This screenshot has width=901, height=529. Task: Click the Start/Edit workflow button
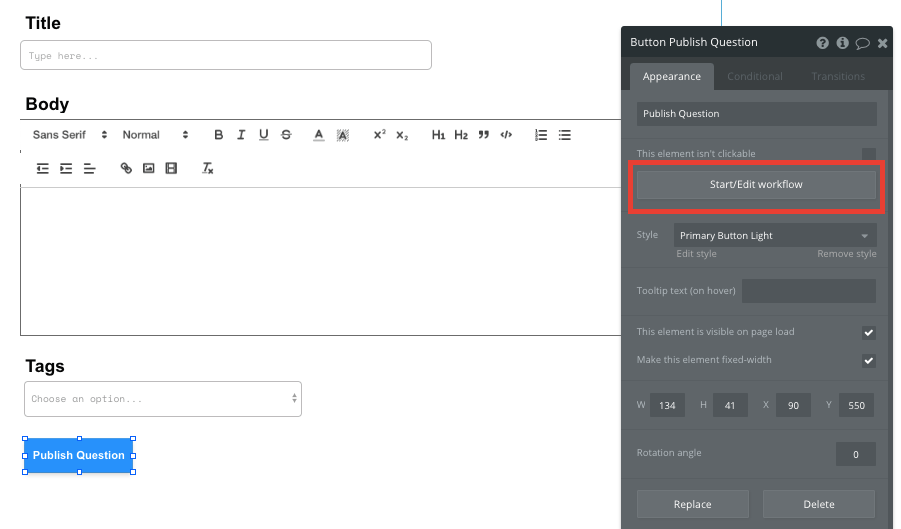[x=756, y=184]
